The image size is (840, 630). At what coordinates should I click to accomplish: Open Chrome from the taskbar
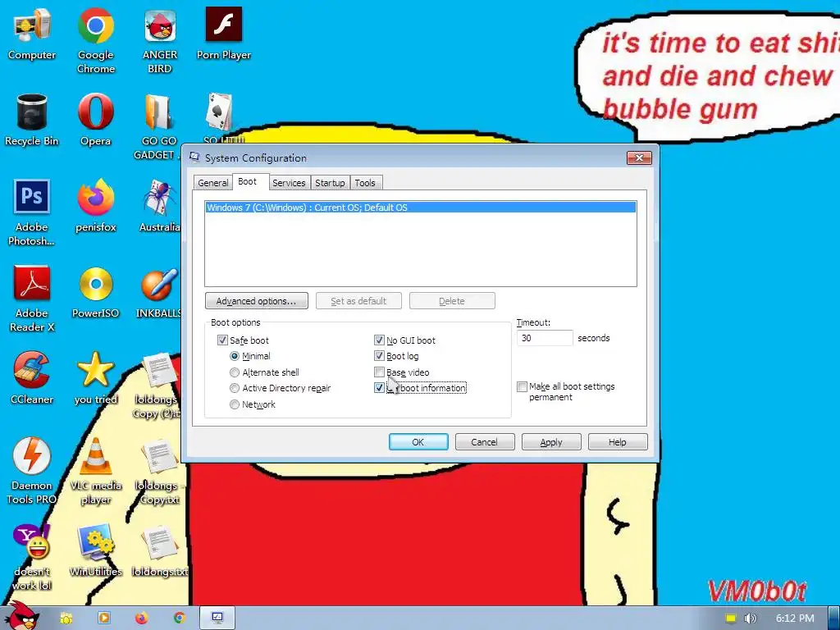point(179,618)
